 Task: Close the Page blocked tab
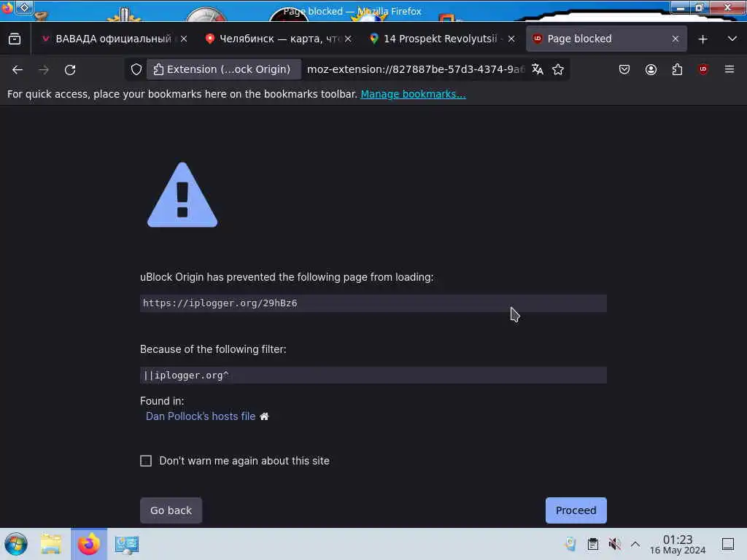[x=675, y=39]
